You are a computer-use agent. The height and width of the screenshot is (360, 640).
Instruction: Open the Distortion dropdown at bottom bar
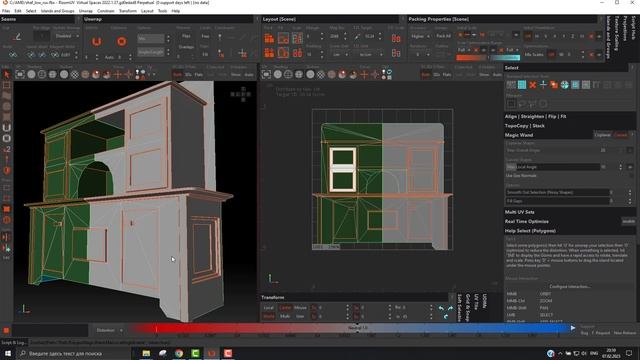tap(109, 330)
